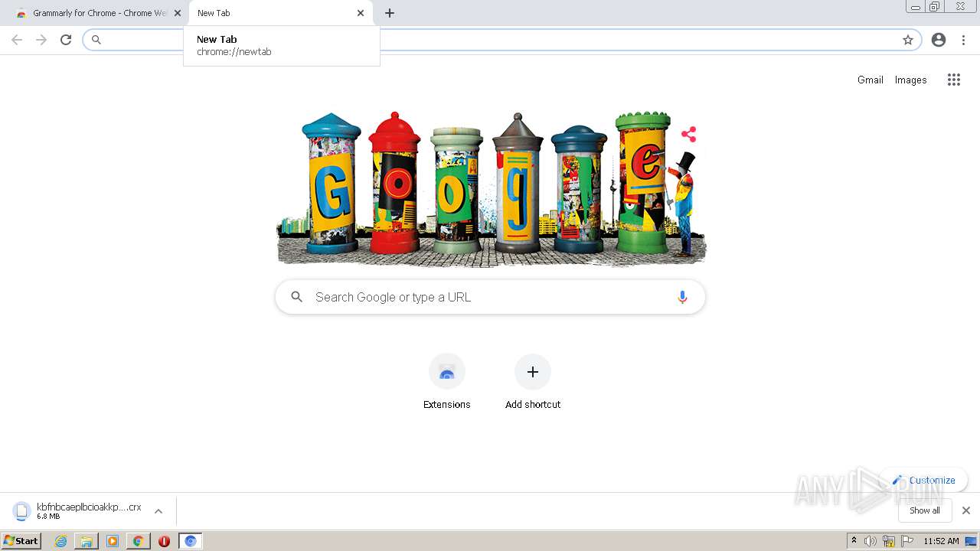Open the Images link
980x551 pixels.
click(911, 80)
